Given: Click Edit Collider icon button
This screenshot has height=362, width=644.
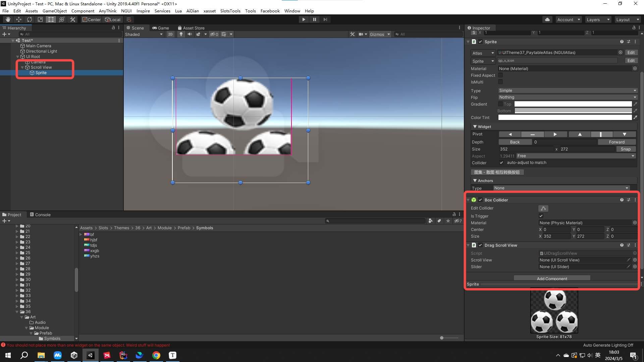Looking at the screenshot, I should (543, 208).
